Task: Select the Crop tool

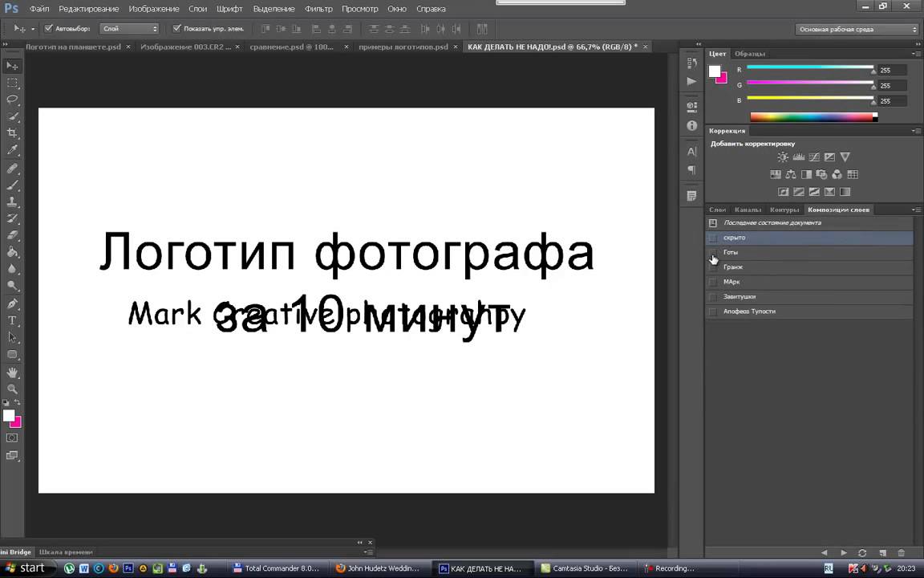Action: tap(12, 133)
